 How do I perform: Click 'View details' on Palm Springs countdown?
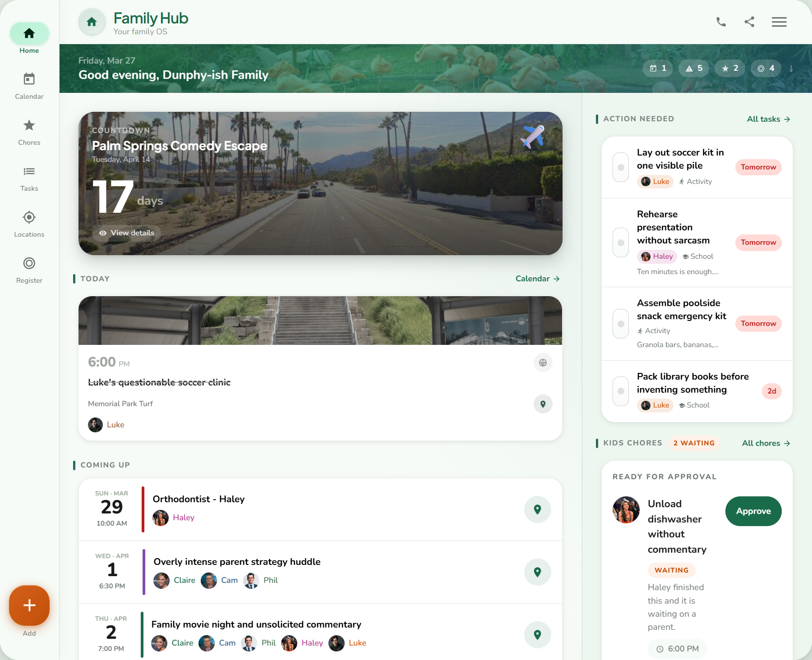(126, 233)
